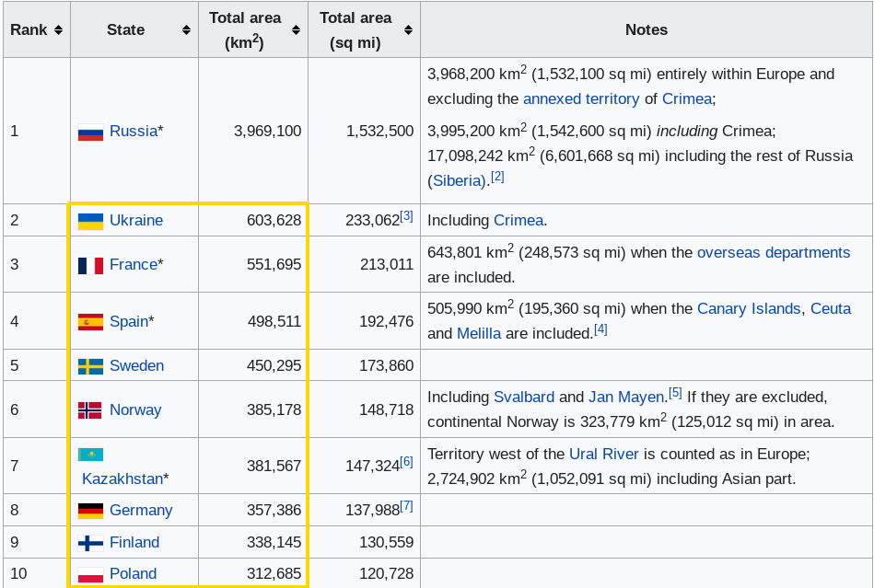Open the Kazakhstan article link
This screenshot has width=874, height=588.
point(122,478)
